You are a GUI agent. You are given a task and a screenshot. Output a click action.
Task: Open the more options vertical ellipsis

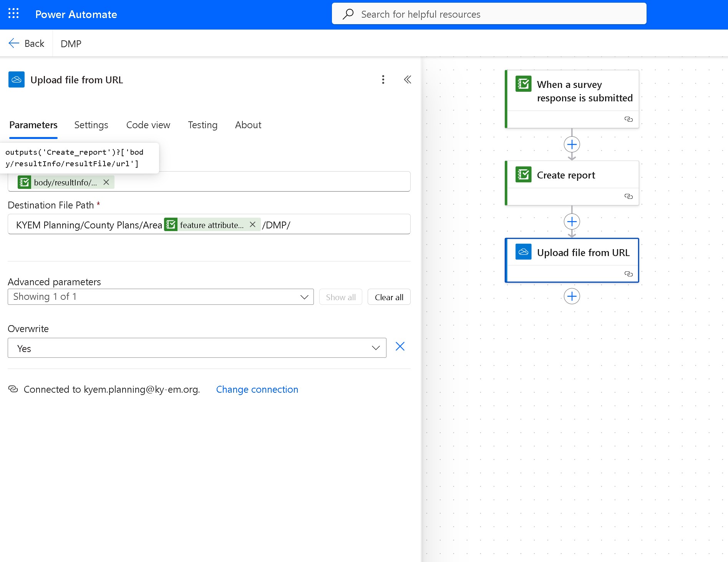(x=383, y=79)
